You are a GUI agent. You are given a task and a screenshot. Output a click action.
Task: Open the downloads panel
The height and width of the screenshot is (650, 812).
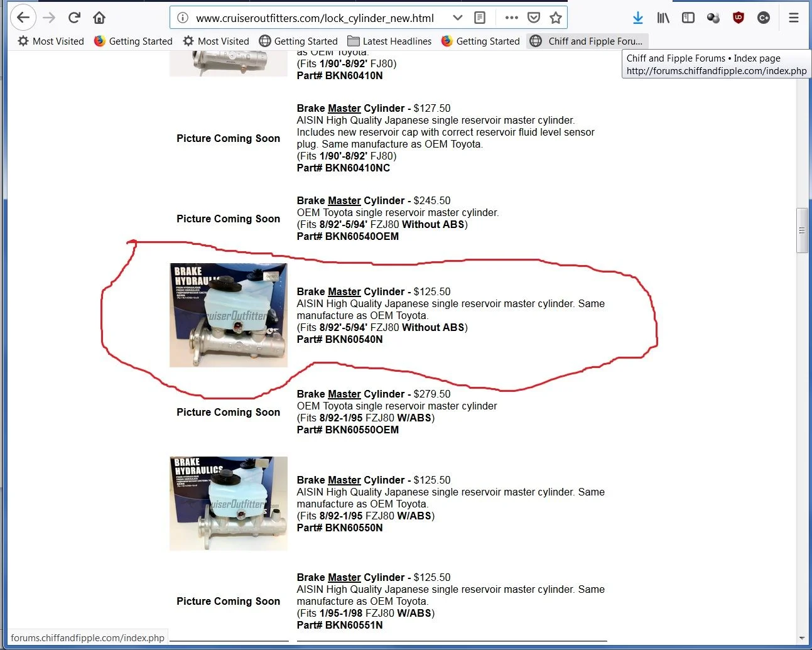point(638,18)
